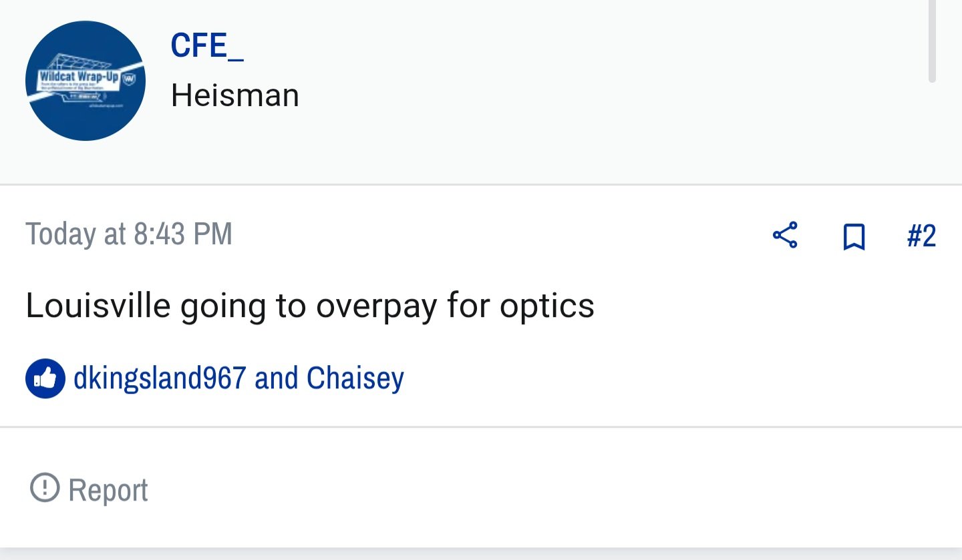Click the small W badge inside the avatar
The image size is (962, 560).
point(130,79)
